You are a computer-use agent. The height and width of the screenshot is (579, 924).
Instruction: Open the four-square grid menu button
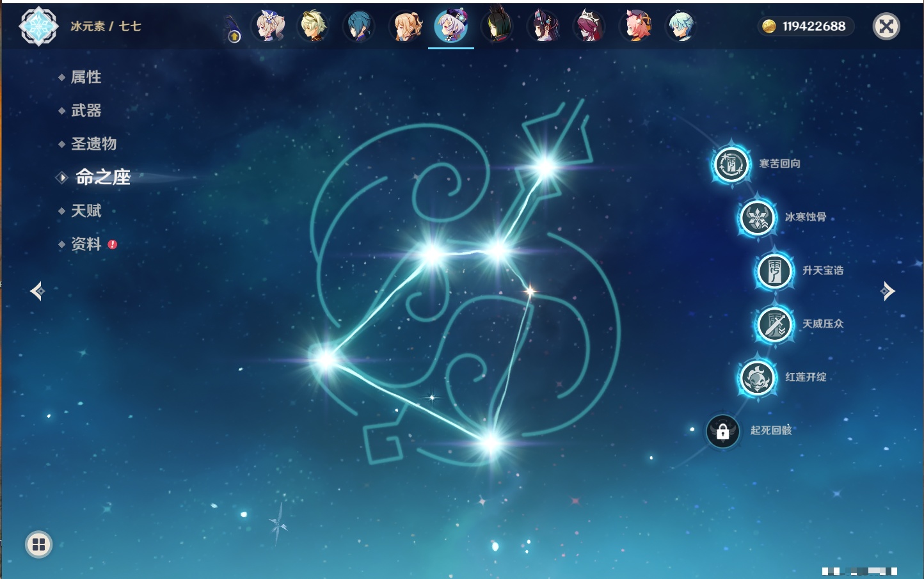tap(38, 544)
